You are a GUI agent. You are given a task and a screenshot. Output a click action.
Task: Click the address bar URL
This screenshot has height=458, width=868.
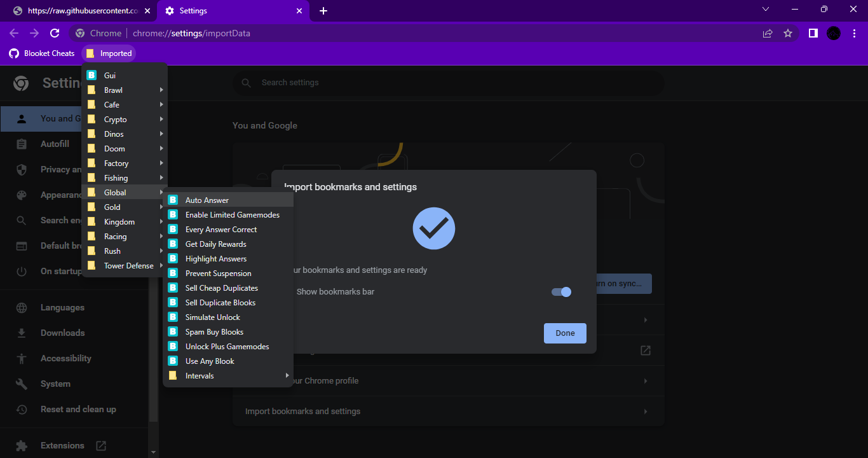[x=191, y=33]
